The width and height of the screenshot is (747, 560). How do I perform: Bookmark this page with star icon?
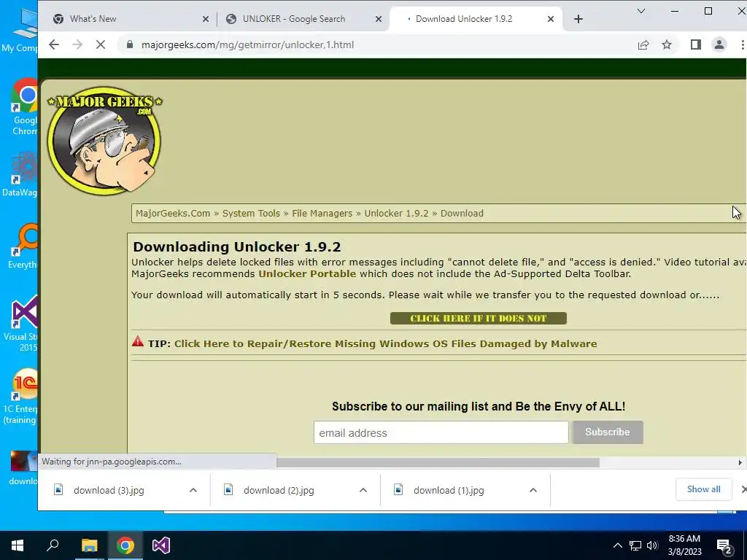[x=667, y=44]
